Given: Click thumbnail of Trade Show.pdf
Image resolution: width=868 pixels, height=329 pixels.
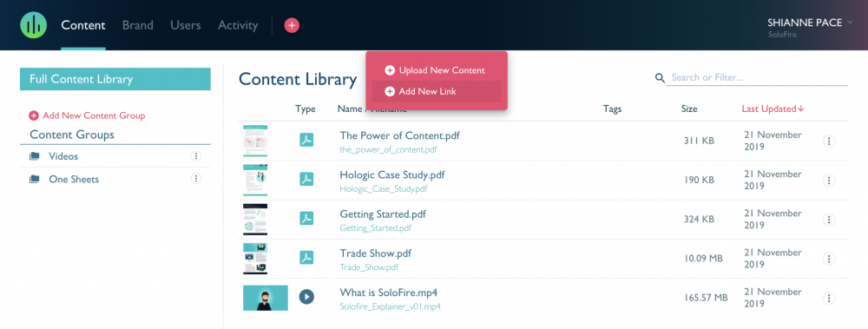Looking at the screenshot, I should pyautogui.click(x=255, y=259).
